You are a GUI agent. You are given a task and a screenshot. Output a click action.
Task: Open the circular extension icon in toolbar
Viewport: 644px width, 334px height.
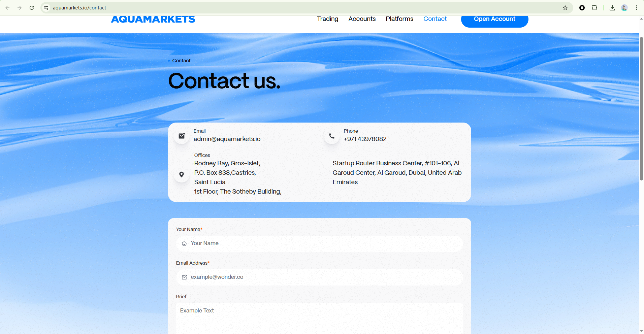pos(582,8)
